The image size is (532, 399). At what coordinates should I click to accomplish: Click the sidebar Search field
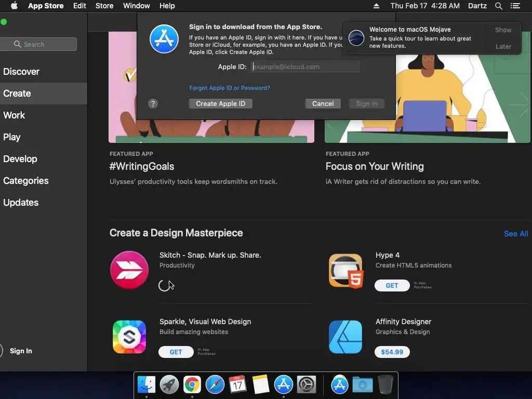pos(38,44)
